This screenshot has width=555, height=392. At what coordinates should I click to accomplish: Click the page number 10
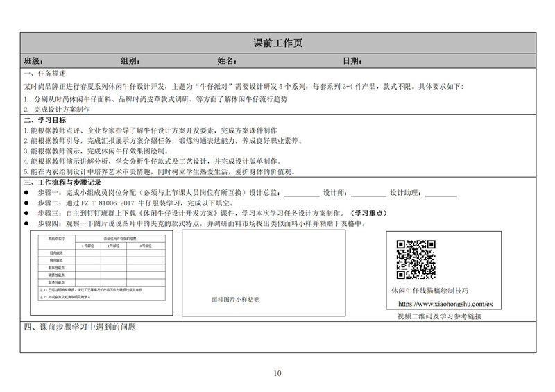click(x=277, y=373)
